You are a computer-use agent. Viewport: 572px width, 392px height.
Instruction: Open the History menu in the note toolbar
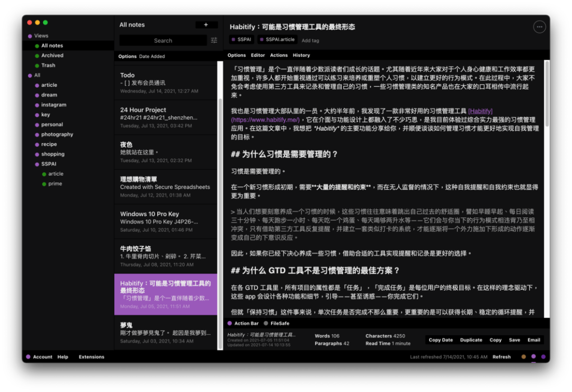[301, 55]
